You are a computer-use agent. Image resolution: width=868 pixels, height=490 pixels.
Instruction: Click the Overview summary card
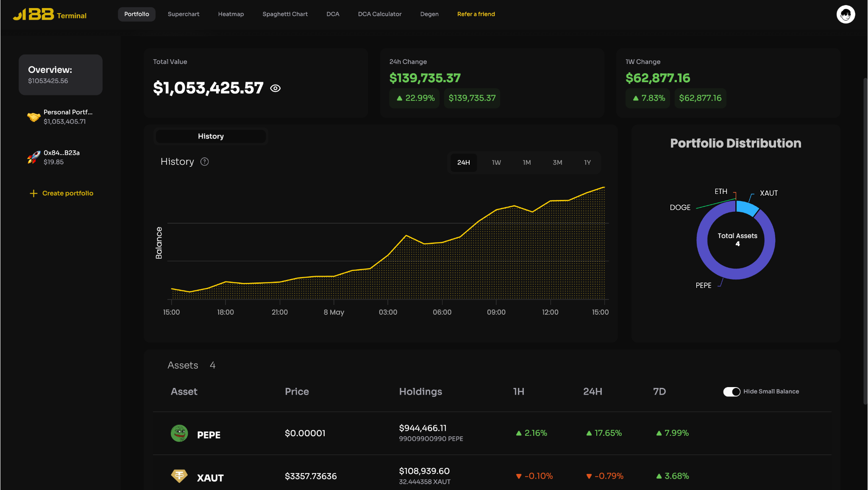[x=61, y=75]
